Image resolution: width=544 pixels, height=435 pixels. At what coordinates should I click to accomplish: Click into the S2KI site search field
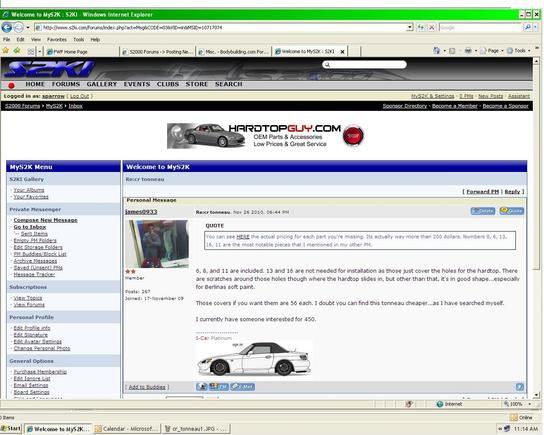pos(364,65)
